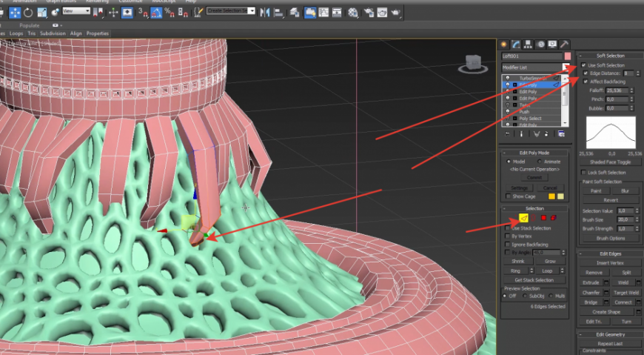Image resolution: width=644 pixels, height=355 pixels.
Task: Open the Utilities hammer panel tab
Action: [x=564, y=44]
